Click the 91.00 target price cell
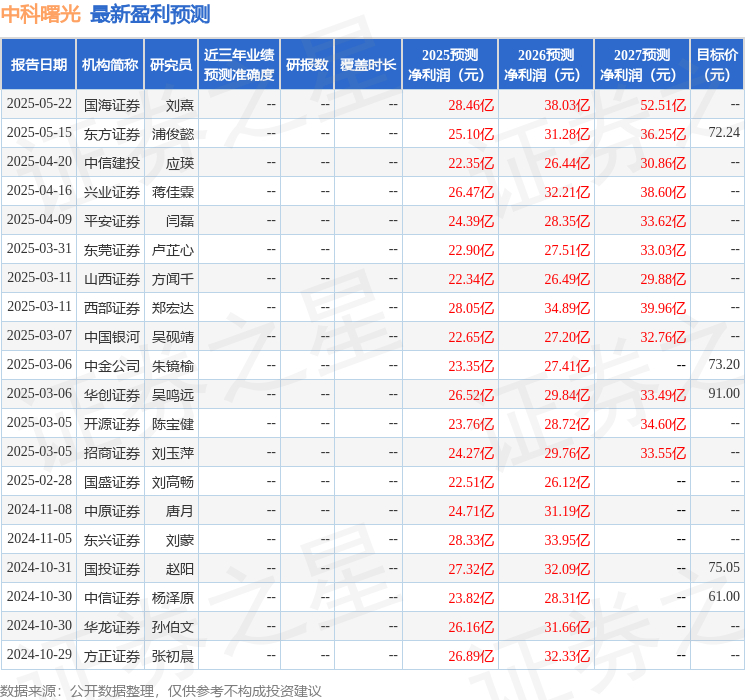 [x=723, y=395]
